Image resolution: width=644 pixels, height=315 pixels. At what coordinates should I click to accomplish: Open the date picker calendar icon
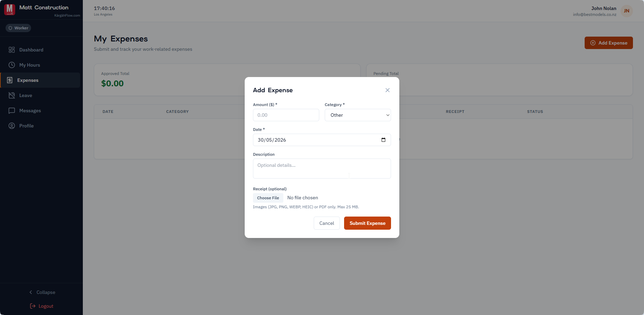[x=383, y=140]
